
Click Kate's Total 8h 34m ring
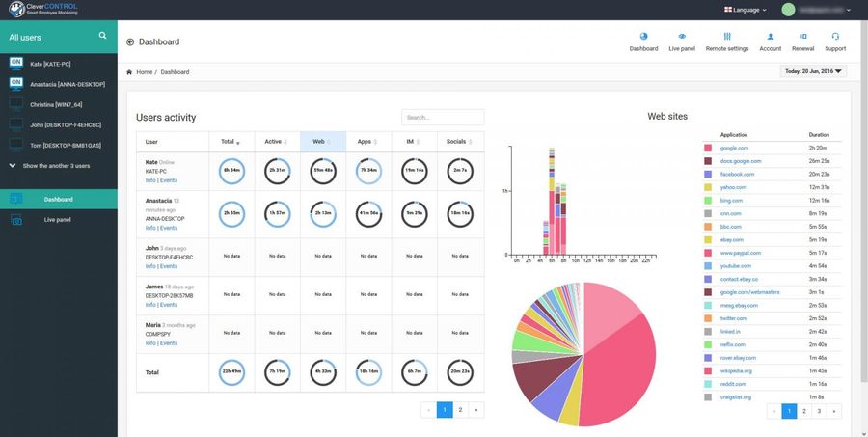231,171
